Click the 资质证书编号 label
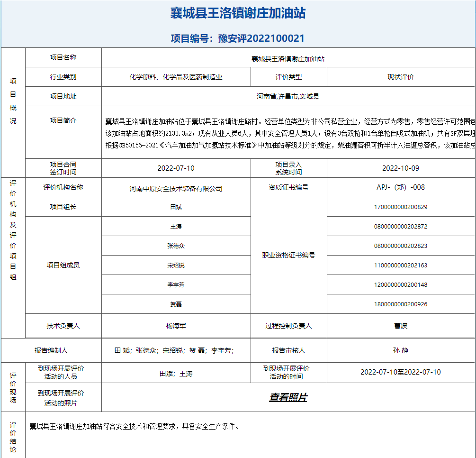 [289, 187]
